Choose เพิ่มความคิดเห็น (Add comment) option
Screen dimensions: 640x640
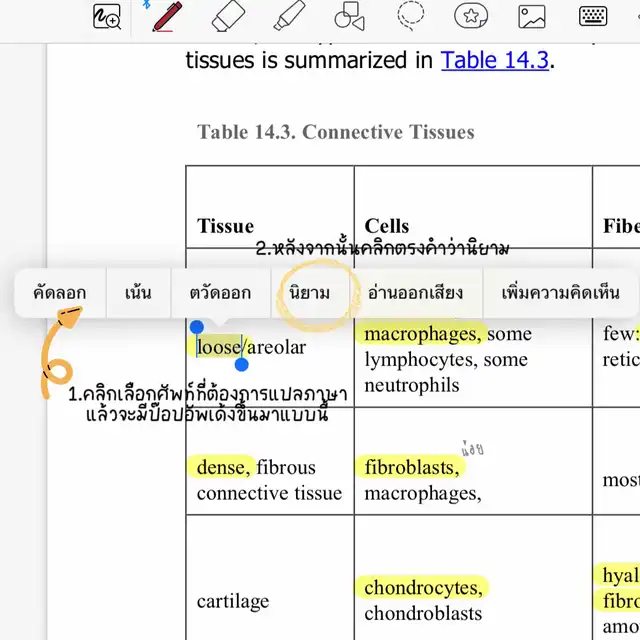coord(560,293)
